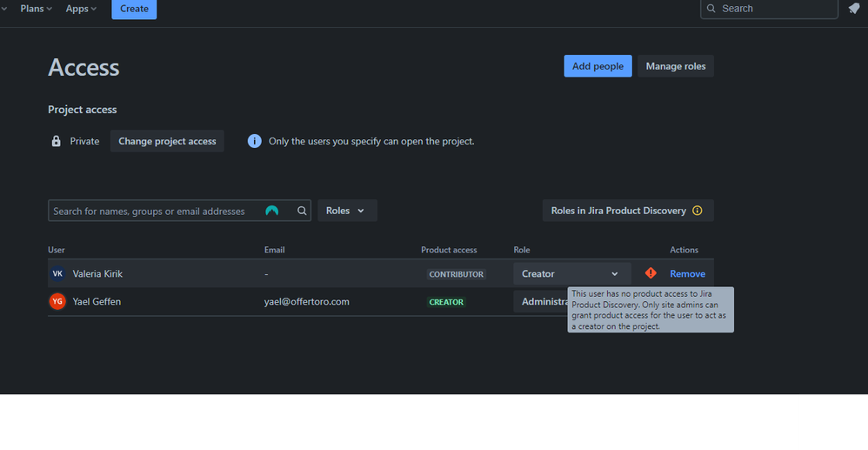Screen dimensions: 868x450
Task: Click the Product access column header
Action: [x=449, y=250]
